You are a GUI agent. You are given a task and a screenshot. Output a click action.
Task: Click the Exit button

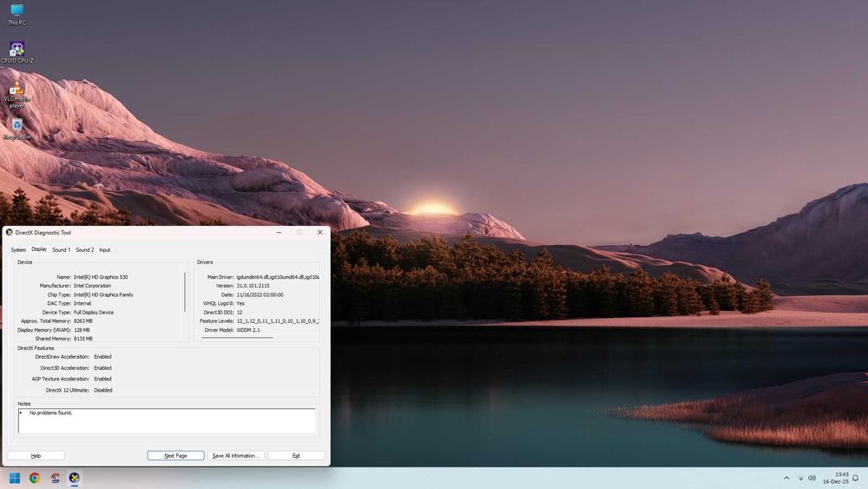296,456
